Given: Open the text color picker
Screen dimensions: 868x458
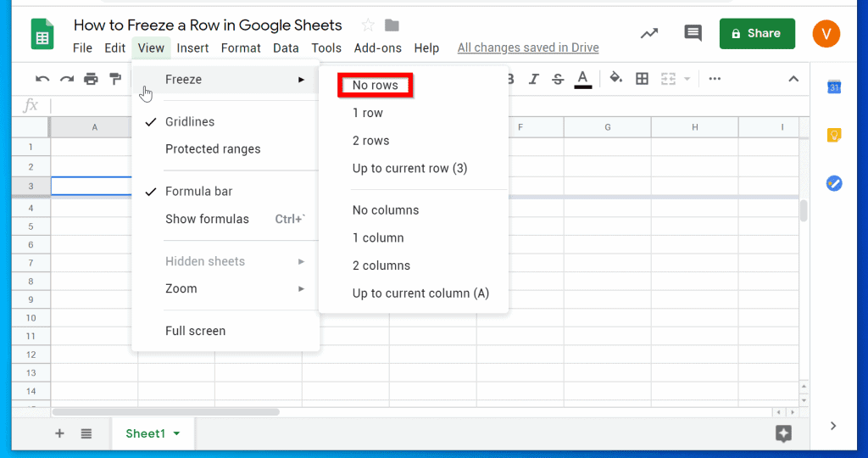Looking at the screenshot, I should [582, 79].
